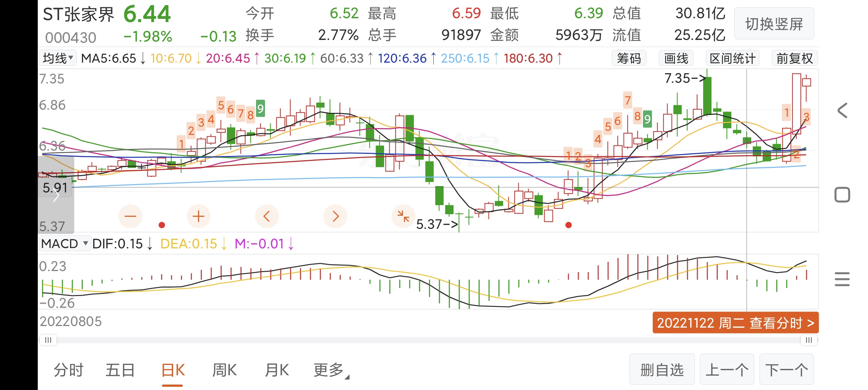The height and width of the screenshot is (390, 868).
Task: Tap the Android home square button
Action: (842, 195)
